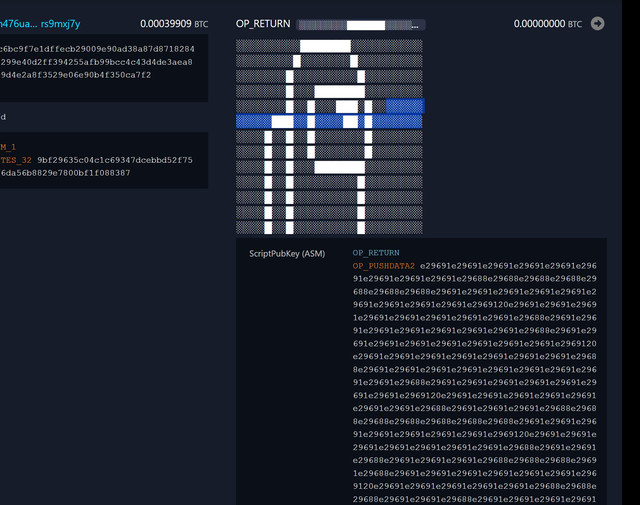Viewport: 640px width, 505px height.
Task: Select the hex line starting with 9691e29691e29691e29691e2969120
Action: [475, 305]
